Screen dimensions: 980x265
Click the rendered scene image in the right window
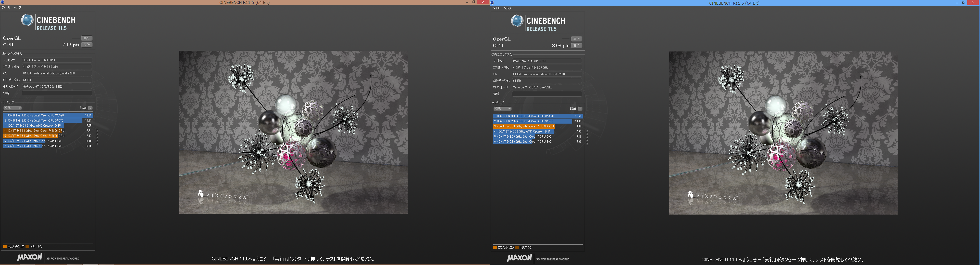[x=784, y=133]
